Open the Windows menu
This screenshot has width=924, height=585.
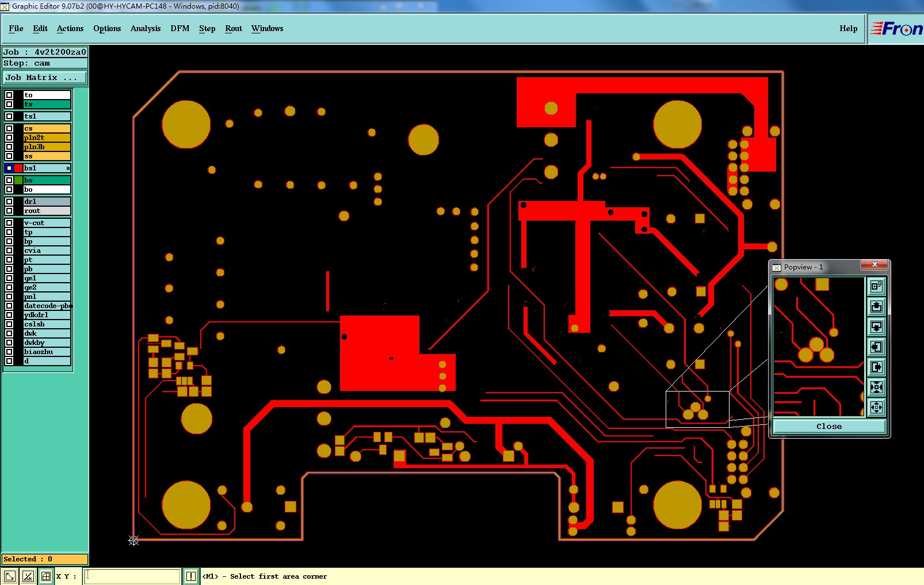268,28
